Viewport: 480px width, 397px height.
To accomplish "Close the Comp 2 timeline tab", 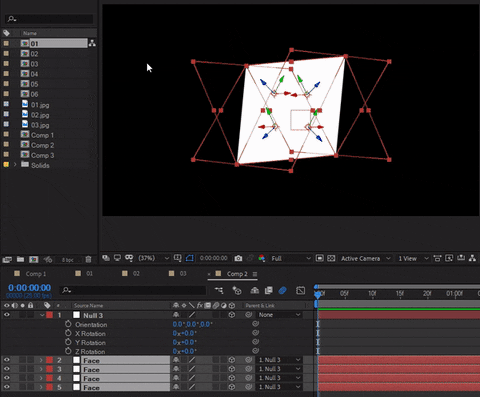I will [x=209, y=274].
